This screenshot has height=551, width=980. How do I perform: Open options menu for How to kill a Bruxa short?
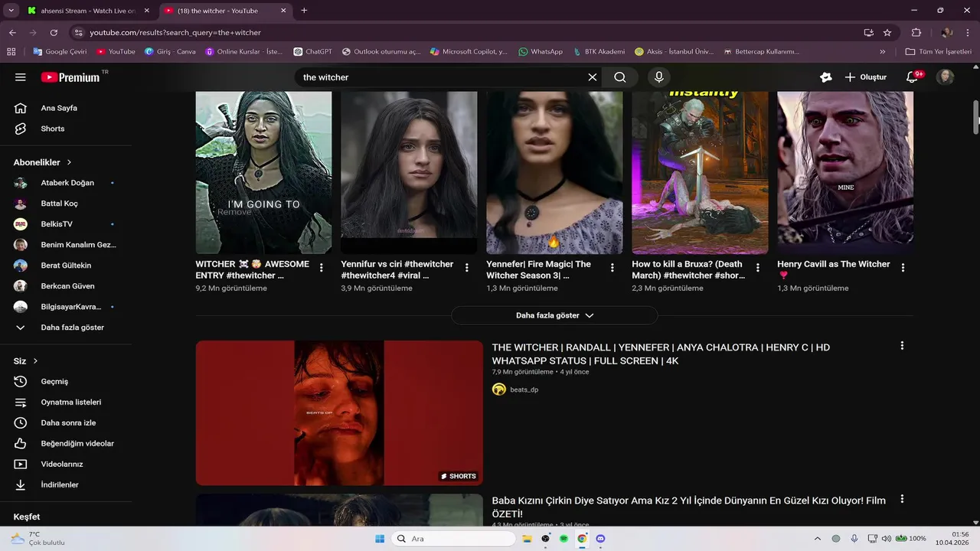click(x=758, y=268)
